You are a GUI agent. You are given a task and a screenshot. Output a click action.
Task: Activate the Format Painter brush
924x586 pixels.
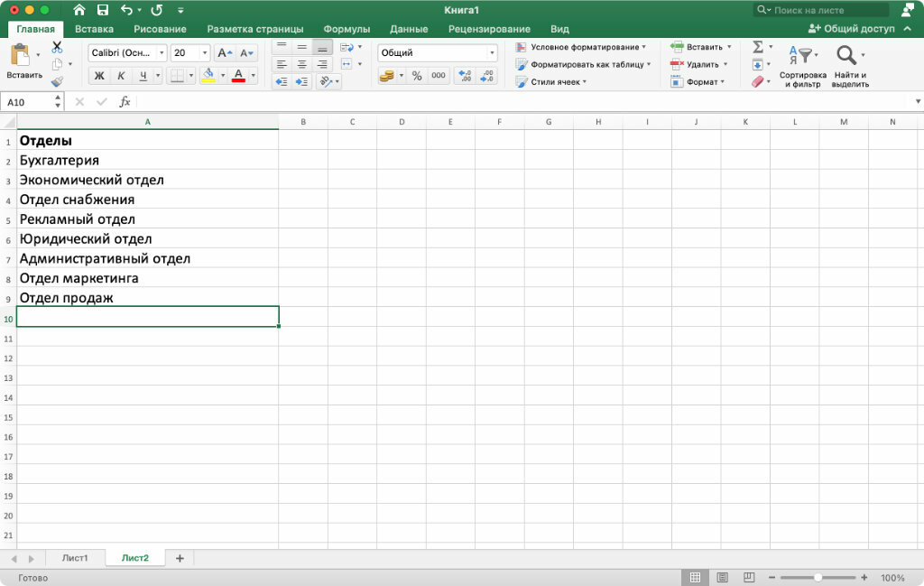(57, 81)
